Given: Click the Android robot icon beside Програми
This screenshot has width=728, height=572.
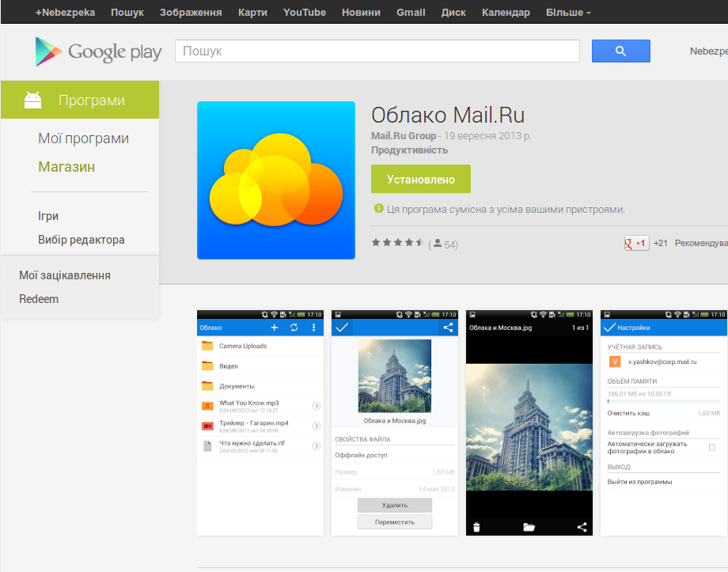Looking at the screenshot, I should [33, 100].
